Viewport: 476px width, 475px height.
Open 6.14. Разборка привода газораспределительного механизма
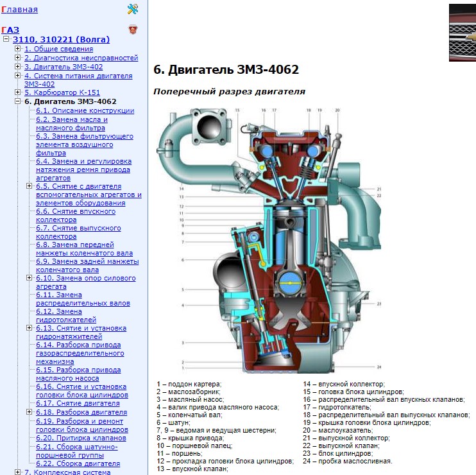80,353
